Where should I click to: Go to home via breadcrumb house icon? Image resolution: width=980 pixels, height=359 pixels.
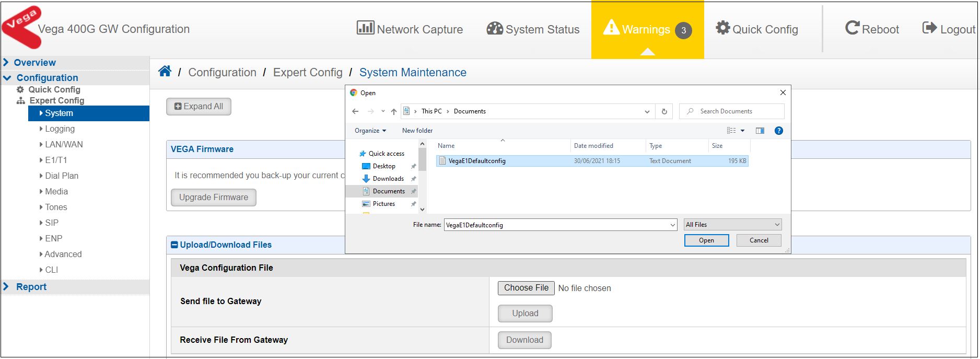165,71
